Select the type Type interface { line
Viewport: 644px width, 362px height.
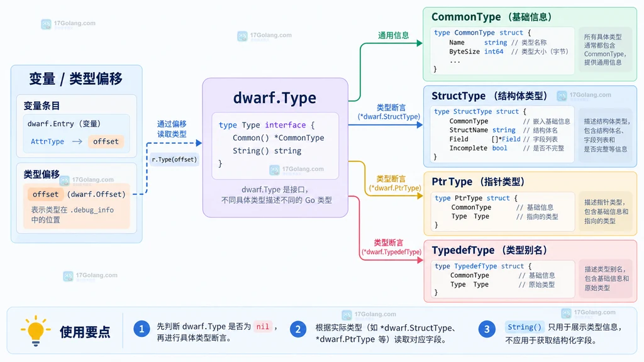267,125
